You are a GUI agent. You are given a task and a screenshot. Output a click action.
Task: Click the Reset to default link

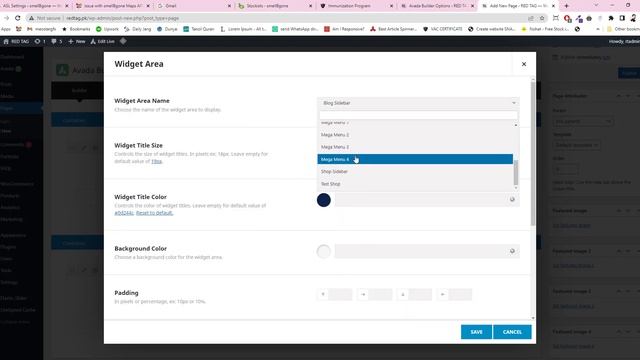tap(155, 213)
